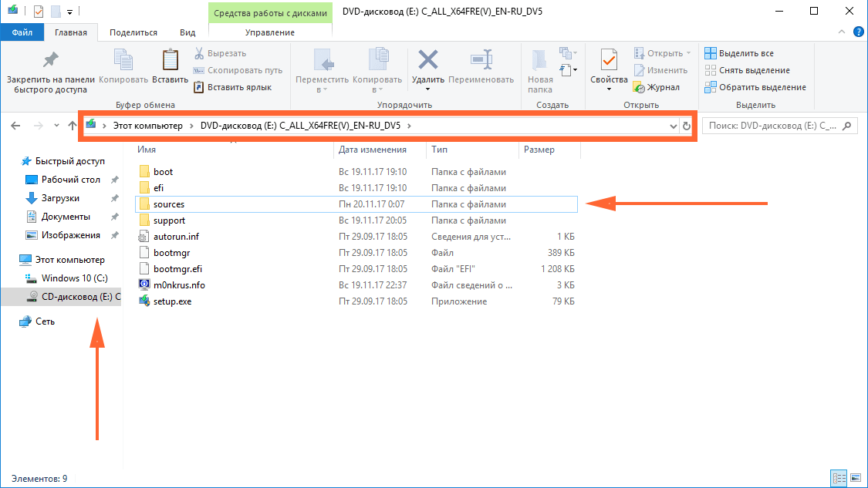Click Paste shortcut (Вставить ярлык)

[x=232, y=87]
